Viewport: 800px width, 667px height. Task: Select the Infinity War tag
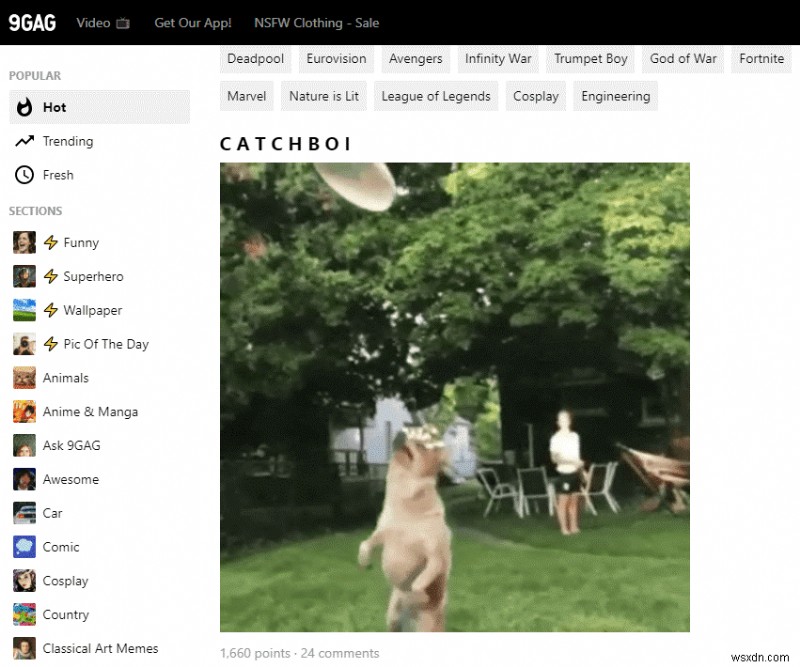tap(498, 59)
